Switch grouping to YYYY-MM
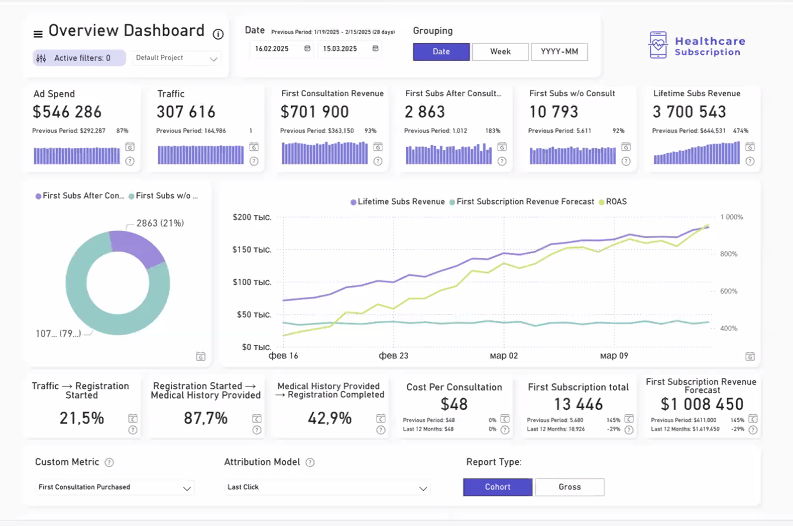The width and height of the screenshot is (793, 526). pyautogui.click(x=559, y=52)
